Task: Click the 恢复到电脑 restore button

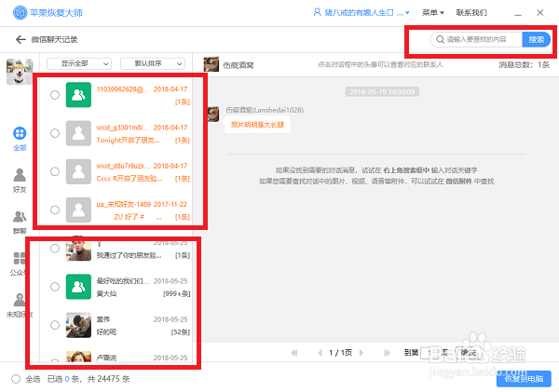Action: pos(524,378)
